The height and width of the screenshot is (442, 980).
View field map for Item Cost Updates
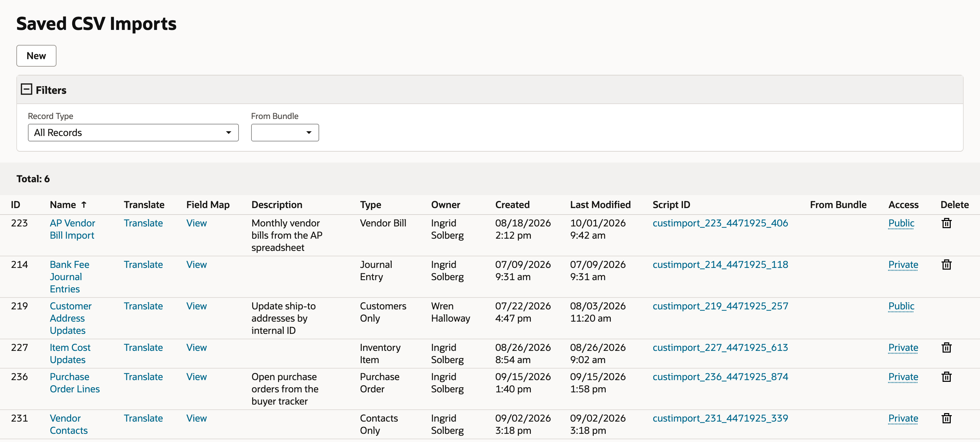[x=196, y=347]
